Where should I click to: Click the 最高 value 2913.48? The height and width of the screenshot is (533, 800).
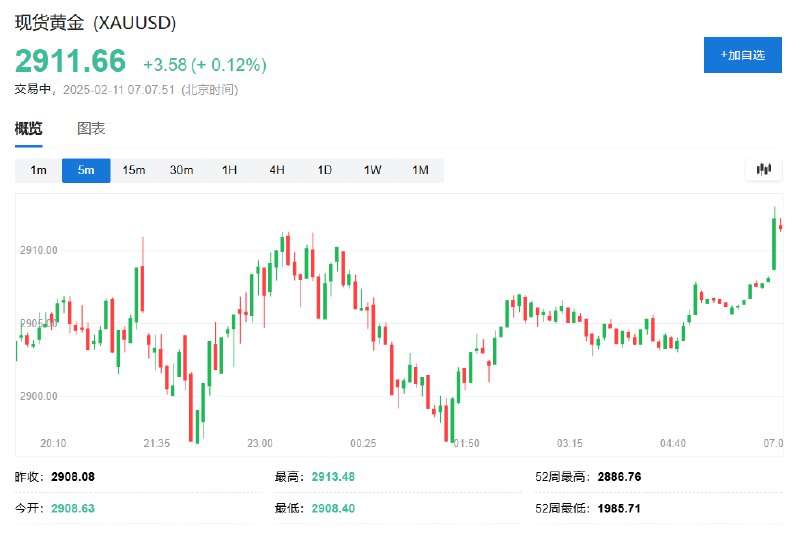click(x=333, y=477)
